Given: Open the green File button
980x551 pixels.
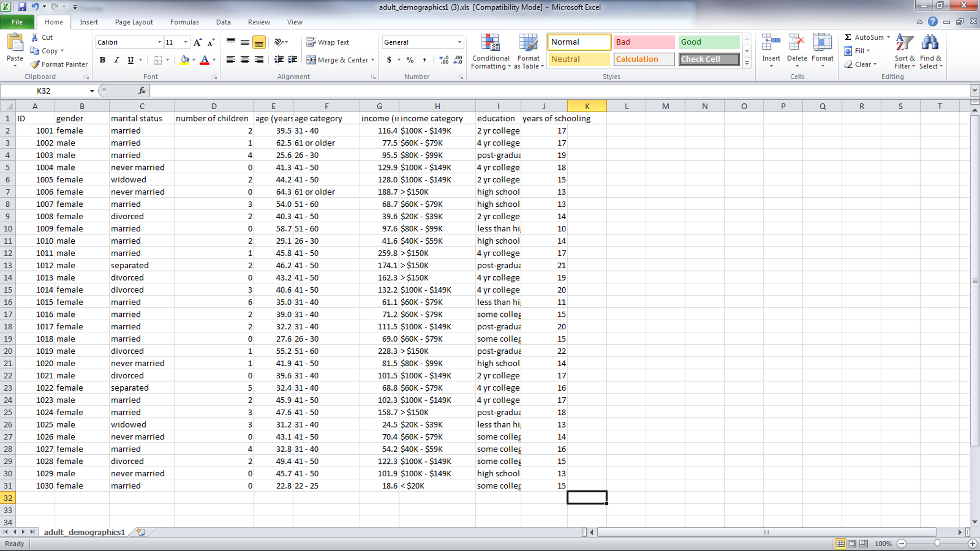Looking at the screenshot, I should point(17,22).
